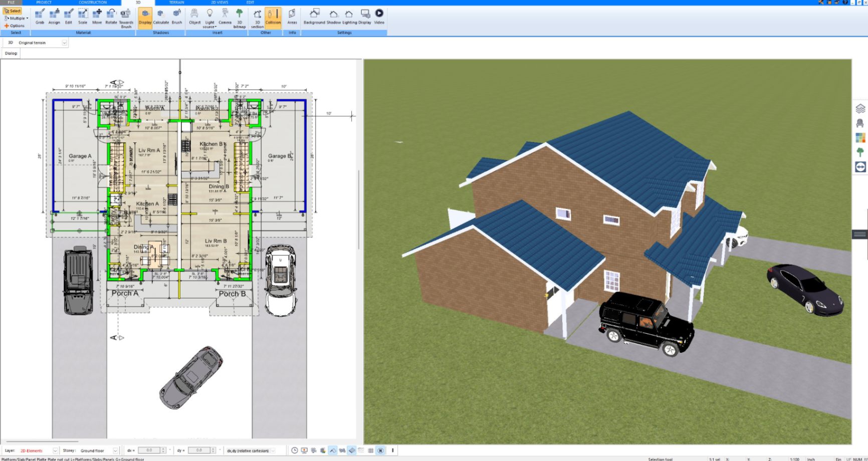Create a 3D section
This screenshot has height=461, width=868.
[257, 18]
